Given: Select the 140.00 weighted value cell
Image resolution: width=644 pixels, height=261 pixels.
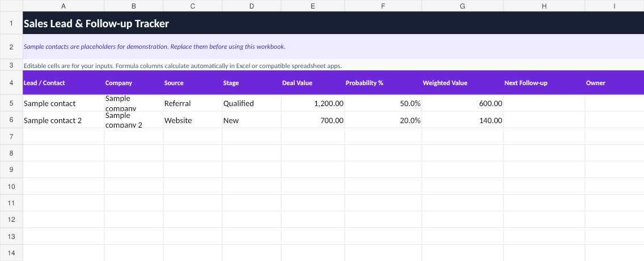Looking at the screenshot, I should click(x=463, y=120).
